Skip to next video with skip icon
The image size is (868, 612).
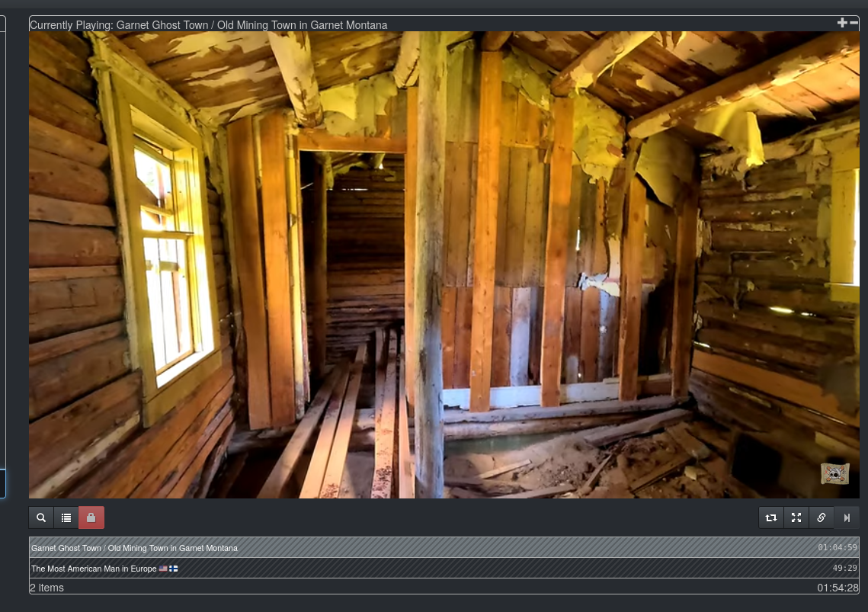pyautogui.click(x=847, y=518)
